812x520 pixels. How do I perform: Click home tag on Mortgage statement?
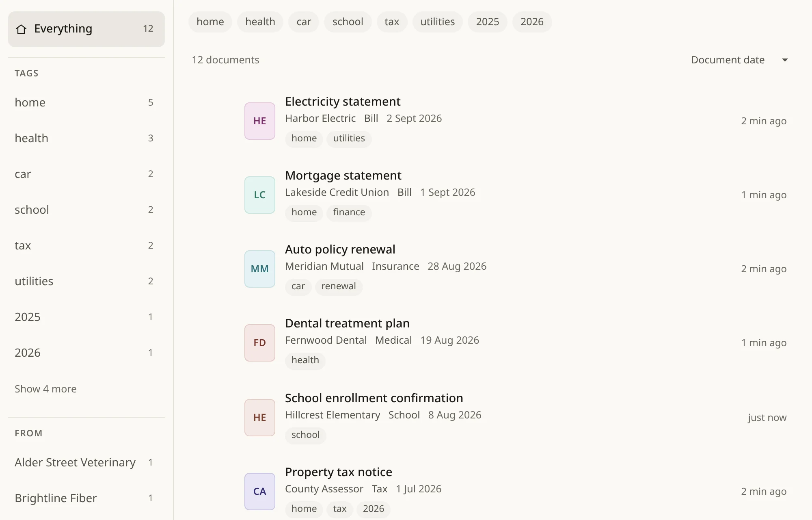click(x=304, y=212)
